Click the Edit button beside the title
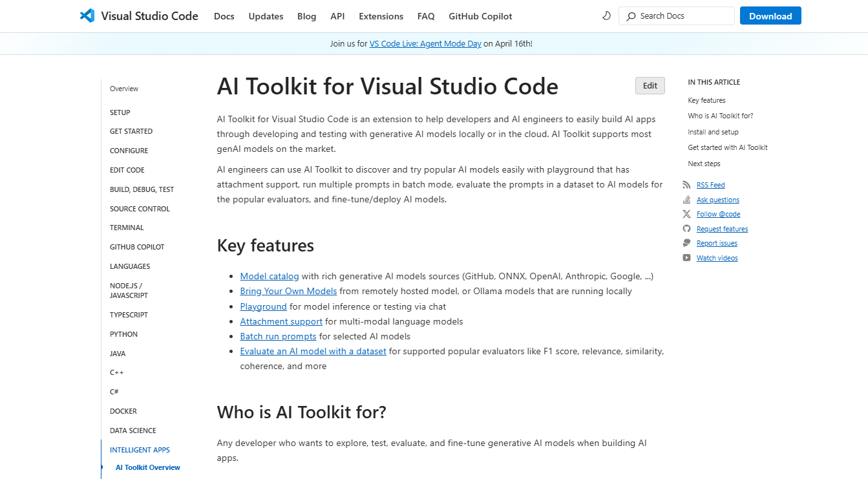 point(650,86)
